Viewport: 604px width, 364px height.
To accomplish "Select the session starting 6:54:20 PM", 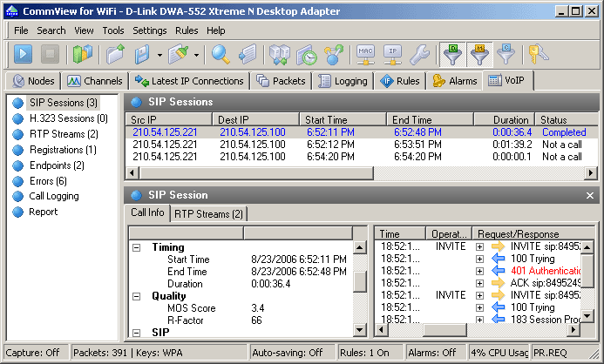I will 362,157.
